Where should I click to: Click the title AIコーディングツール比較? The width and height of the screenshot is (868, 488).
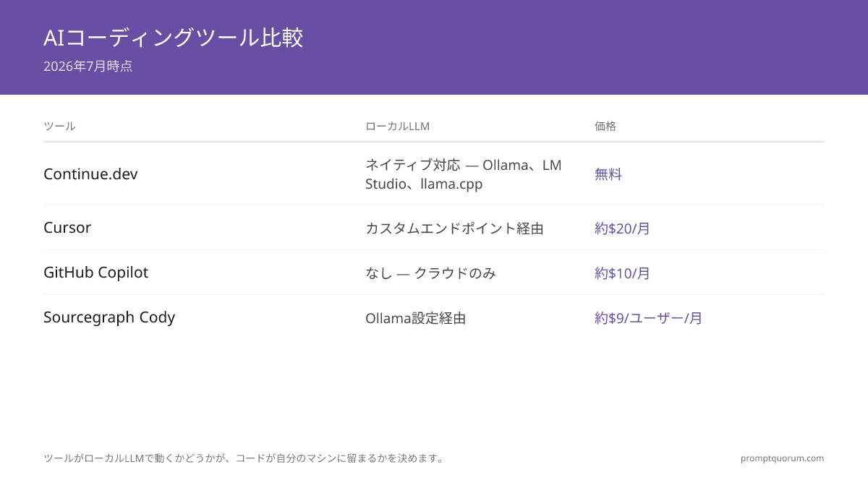coord(173,38)
